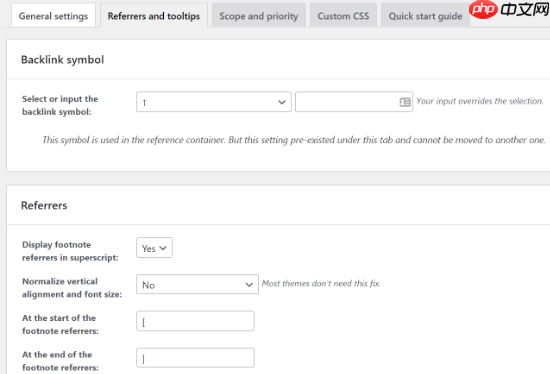
Task: Expand the superscript Yes dropdown
Action: [154, 248]
